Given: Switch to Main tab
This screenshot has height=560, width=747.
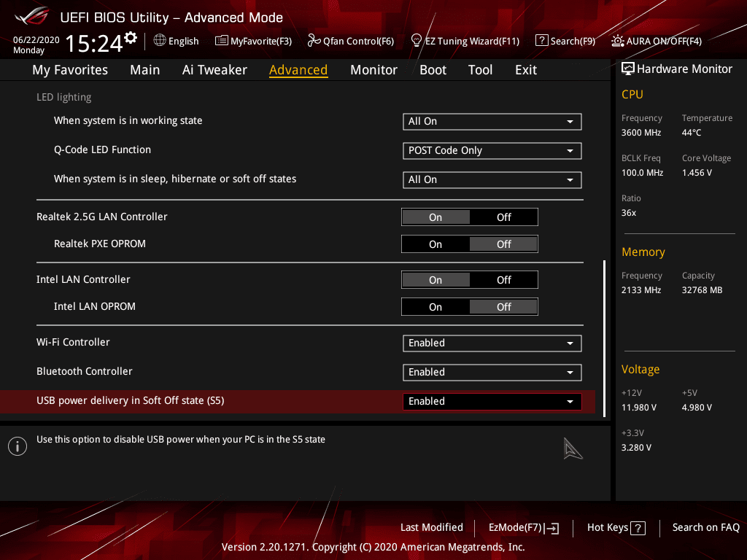Looking at the screenshot, I should (x=145, y=70).
